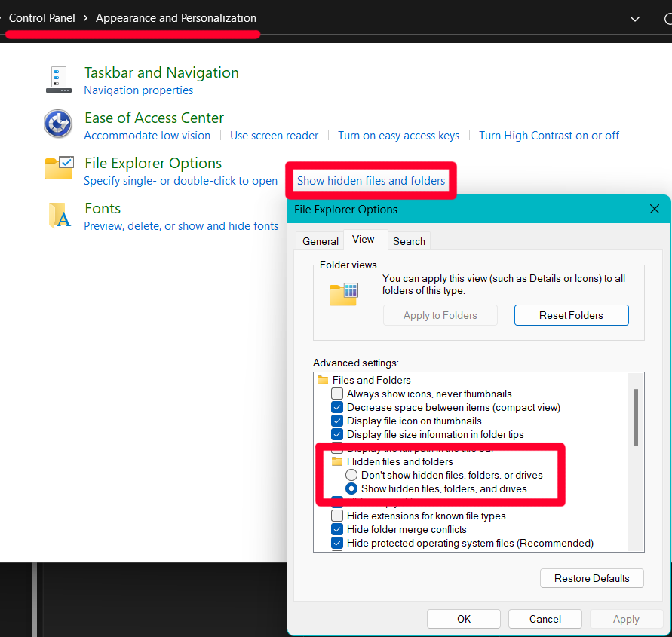Screen dimensions: 672x637
Task: Uncheck Hide folder merge conflicts
Action: [x=337, y=529]
